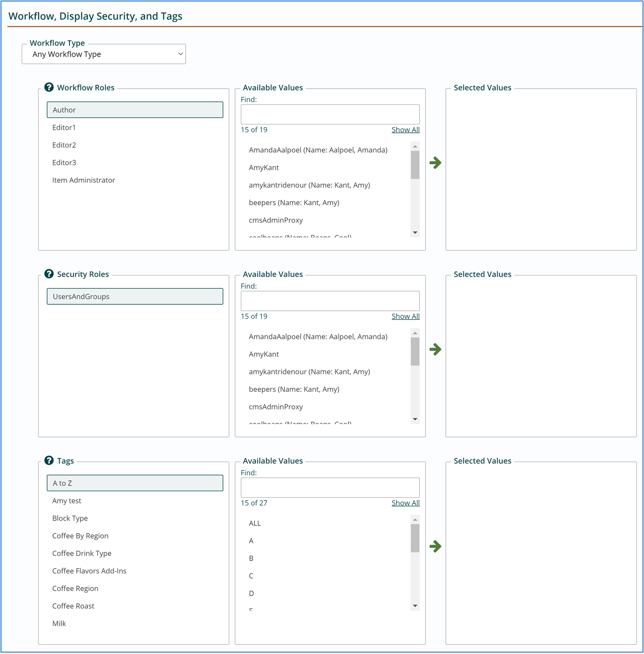Viewport: 644px width, 654px height.
Task: Click the Workflow Roles help icon
Action: (x=49, y=87)
